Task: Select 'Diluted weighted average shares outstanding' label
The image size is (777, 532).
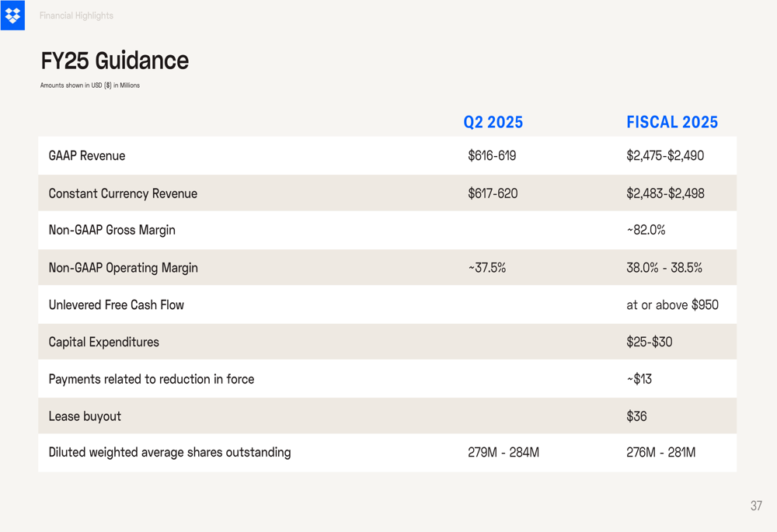Action: [170, 453]
